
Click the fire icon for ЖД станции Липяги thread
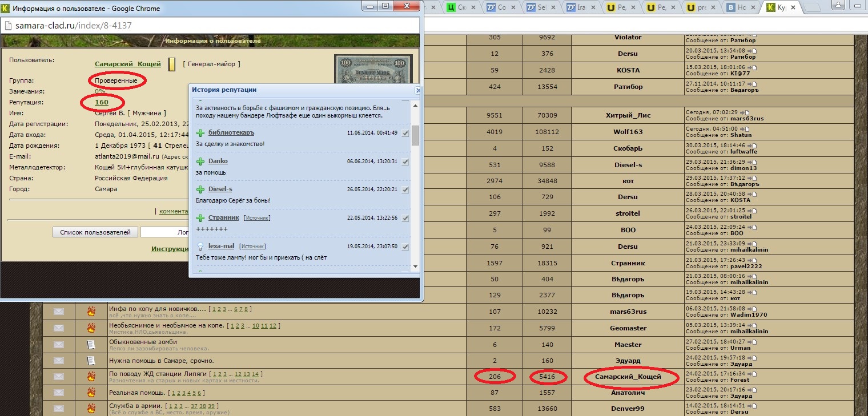tap(91, 377)
